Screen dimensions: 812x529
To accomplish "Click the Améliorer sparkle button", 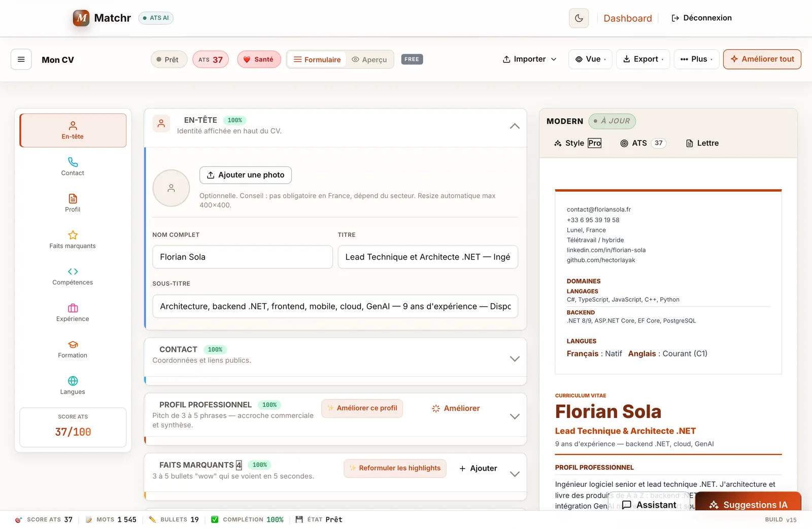I will point(456,408).
